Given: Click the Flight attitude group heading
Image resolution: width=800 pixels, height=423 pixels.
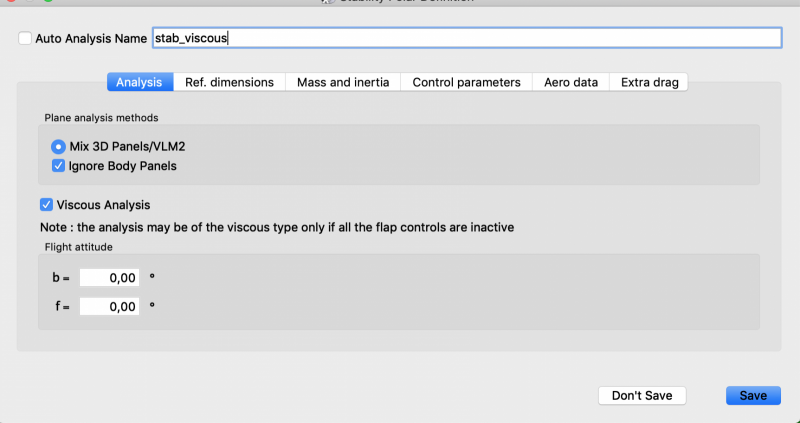Looking at the screenshot, I should point(80,246).
